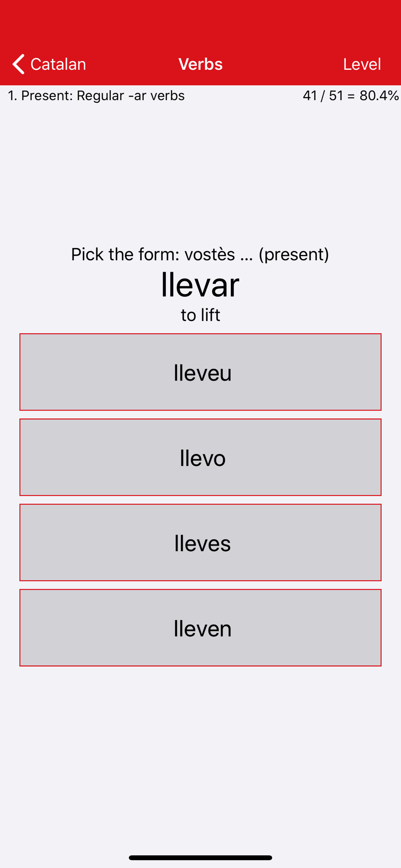
Task: Choose the answer lleveu
Action: coord(200,372)
